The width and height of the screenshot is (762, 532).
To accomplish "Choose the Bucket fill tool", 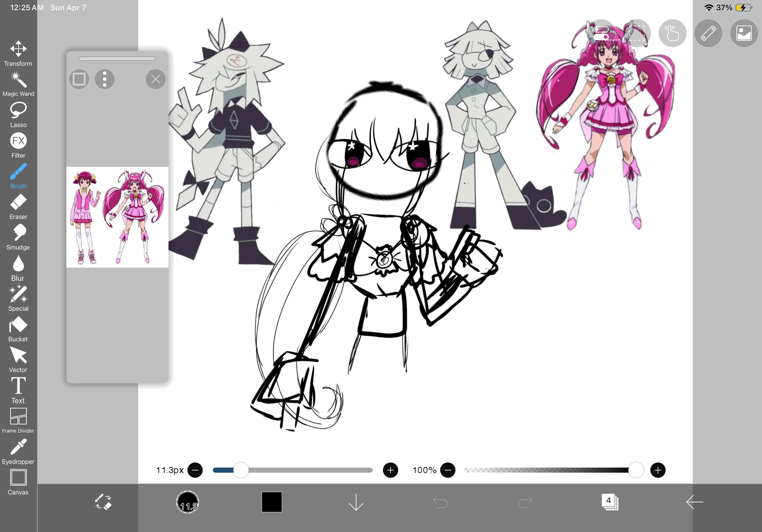I will (18, 328).
